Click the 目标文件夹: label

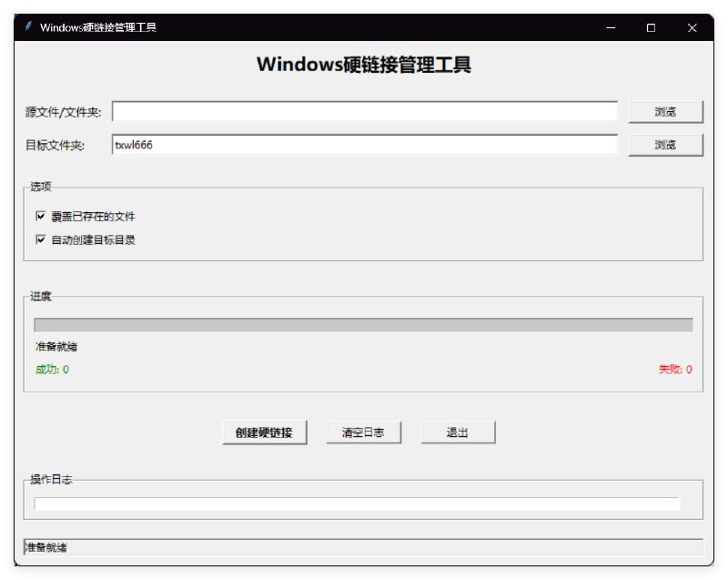(55, 146)
